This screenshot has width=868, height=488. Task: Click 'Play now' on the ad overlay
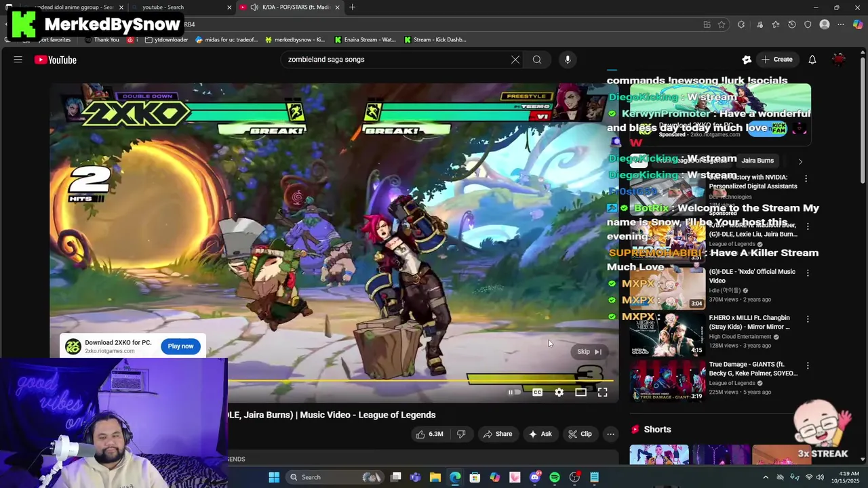[180, 346]
